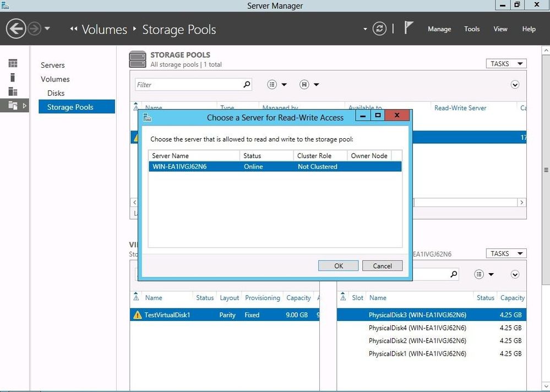Click Server Name column header
Viewport: 550px width, 392px height.
[x=194, y=156]
